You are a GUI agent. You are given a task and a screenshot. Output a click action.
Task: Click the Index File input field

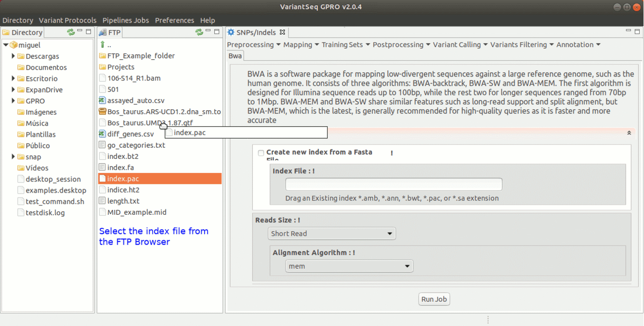[x=394, y=184]
